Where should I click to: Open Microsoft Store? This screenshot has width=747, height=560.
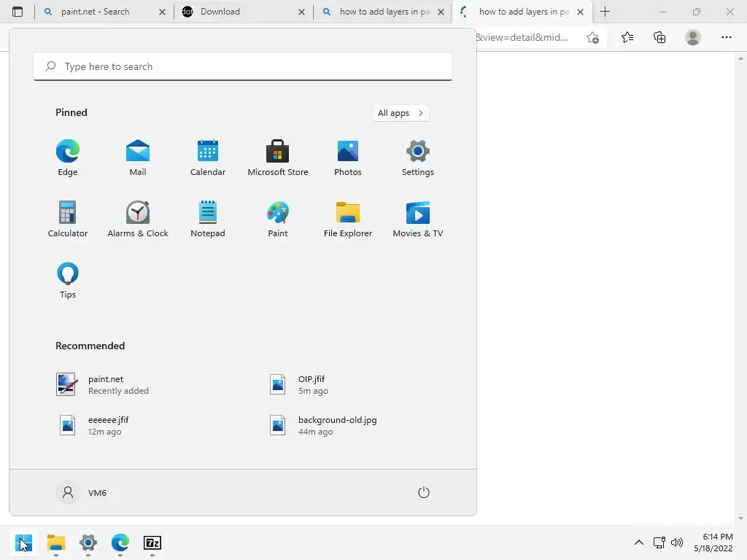pos(278,158)
